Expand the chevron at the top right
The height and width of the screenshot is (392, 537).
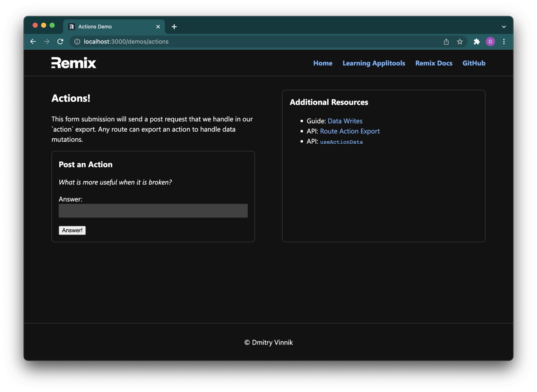pyautogui.click(x=504, y=26)
